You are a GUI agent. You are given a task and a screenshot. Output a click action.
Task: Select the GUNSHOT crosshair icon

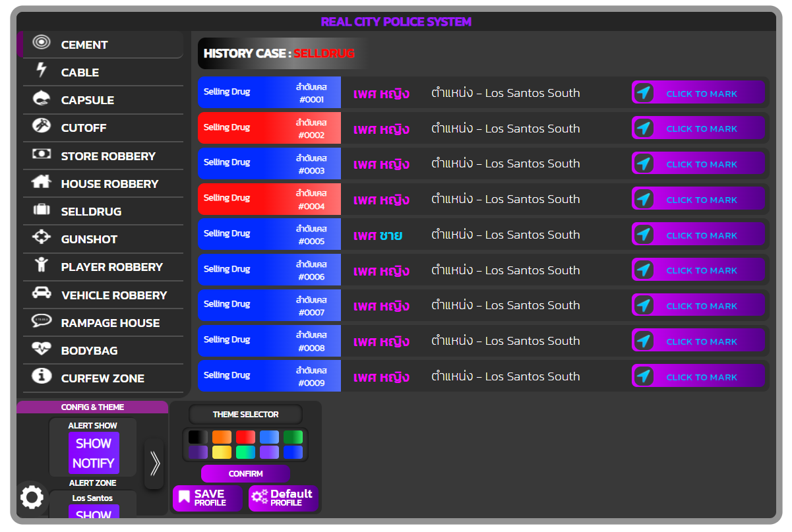(41, 239)
